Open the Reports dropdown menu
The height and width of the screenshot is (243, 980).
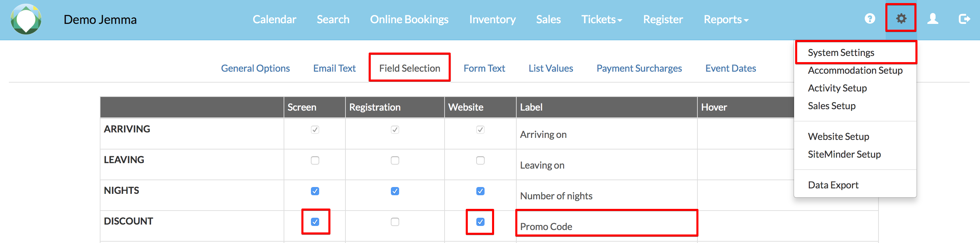725,19
